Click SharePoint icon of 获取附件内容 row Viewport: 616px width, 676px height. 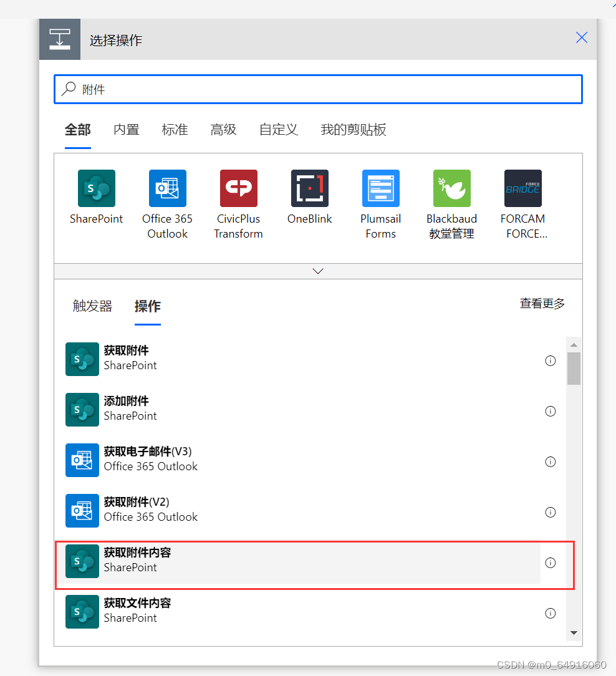(82, 561)
